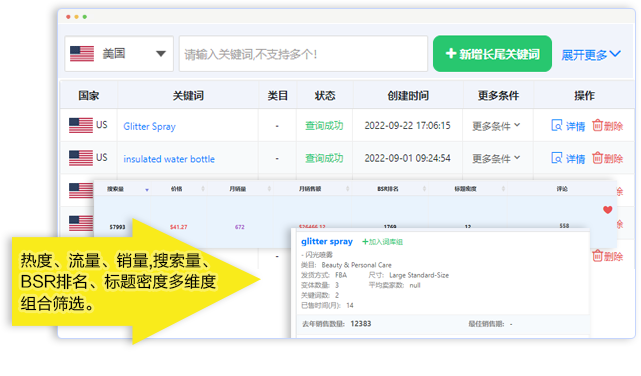
Task: Open the 美国 country dropdown
Action: [119, 54]
